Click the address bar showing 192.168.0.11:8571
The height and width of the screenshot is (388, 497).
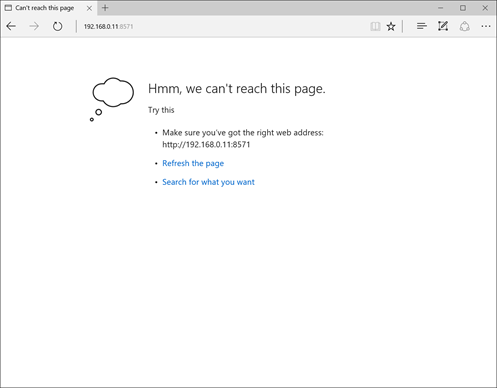(220, 26)
